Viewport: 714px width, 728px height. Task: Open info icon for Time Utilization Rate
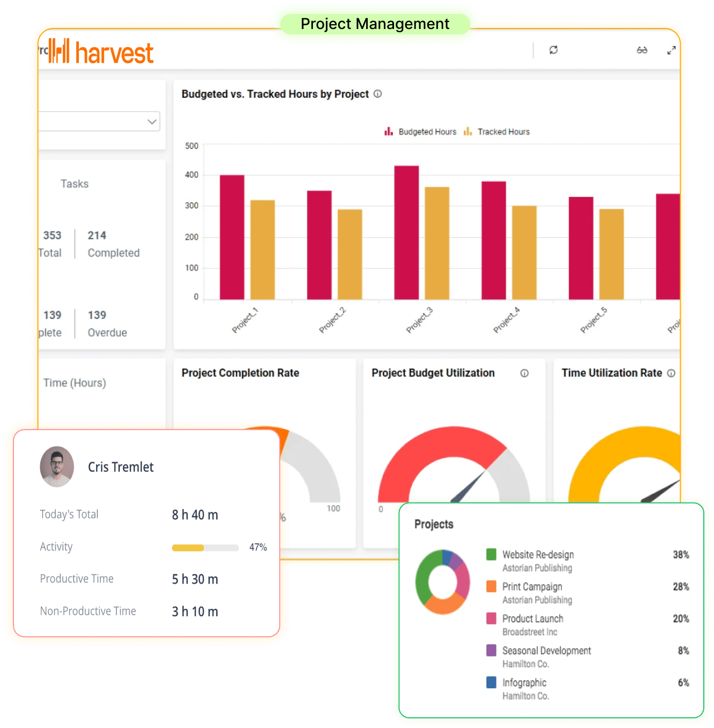point(671,373)
